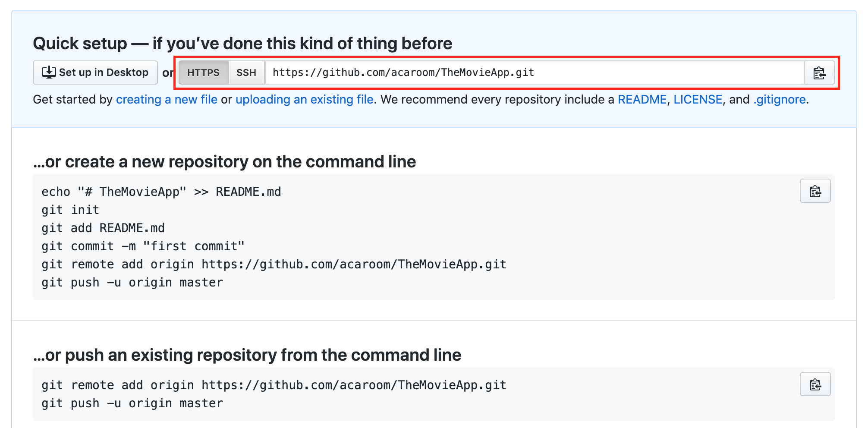Open the creating a new file link

coord(167,100)
